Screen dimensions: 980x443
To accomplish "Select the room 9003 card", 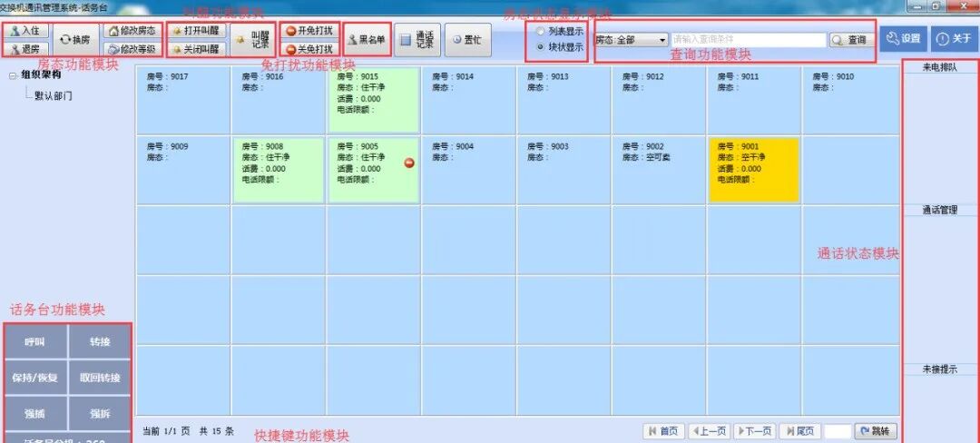I will click(x=563, y=170).
